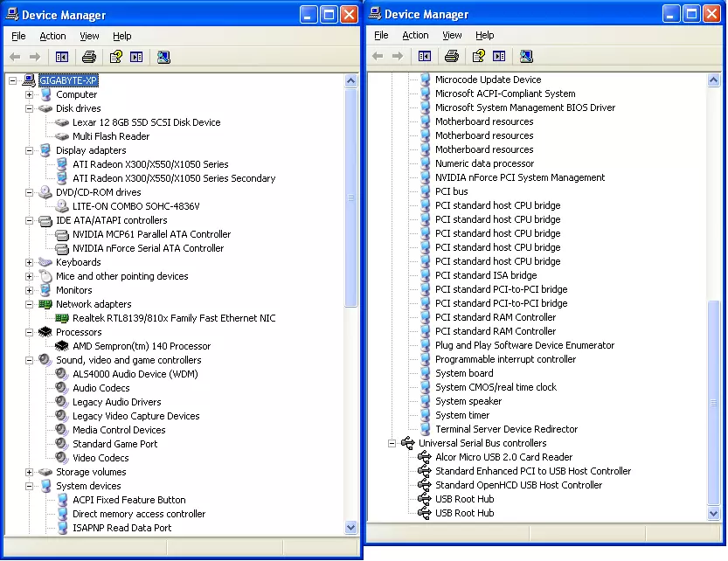The width and height of the screenshot is (728, 561).
Task: Click the help pane icon in right toolbar
Action: pos(499,56)
